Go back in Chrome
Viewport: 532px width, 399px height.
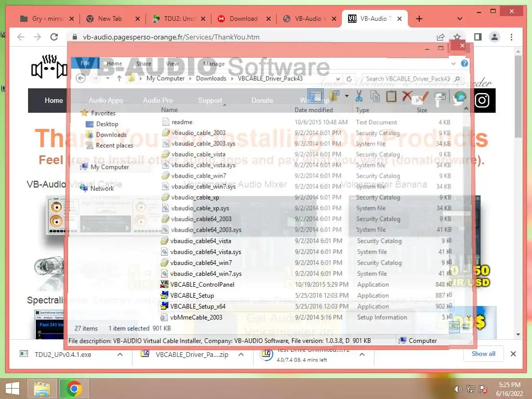[x=21, y=37]
